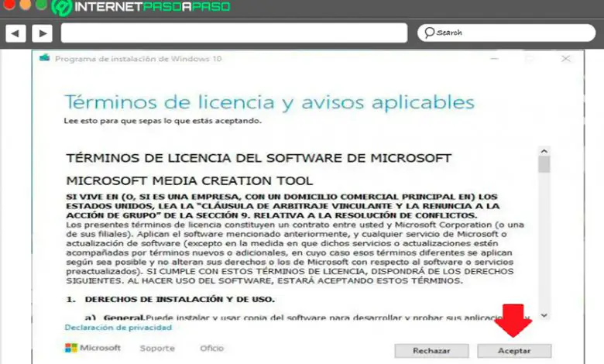This screenshot has width=604, height=364.
Task: Click 'Programa de instalación de Windows 10' title
Action: pyautogui.click(x=139, y=59)
